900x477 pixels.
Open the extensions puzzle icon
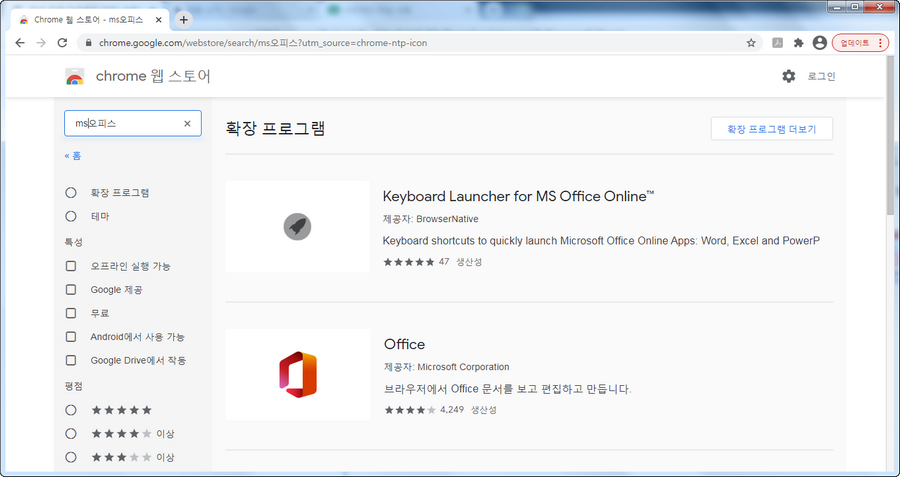click(798, 43)
